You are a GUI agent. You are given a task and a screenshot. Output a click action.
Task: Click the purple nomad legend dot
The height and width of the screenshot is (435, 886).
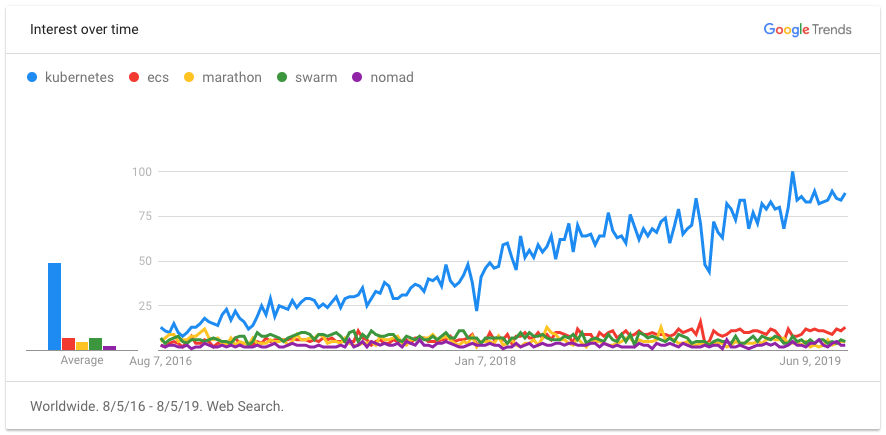click(x=356, y=77)
